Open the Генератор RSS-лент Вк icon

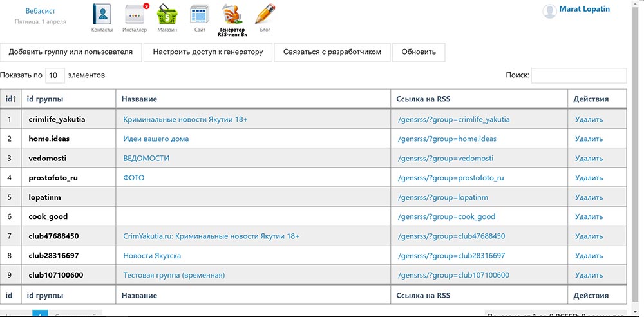coord(232,15)
